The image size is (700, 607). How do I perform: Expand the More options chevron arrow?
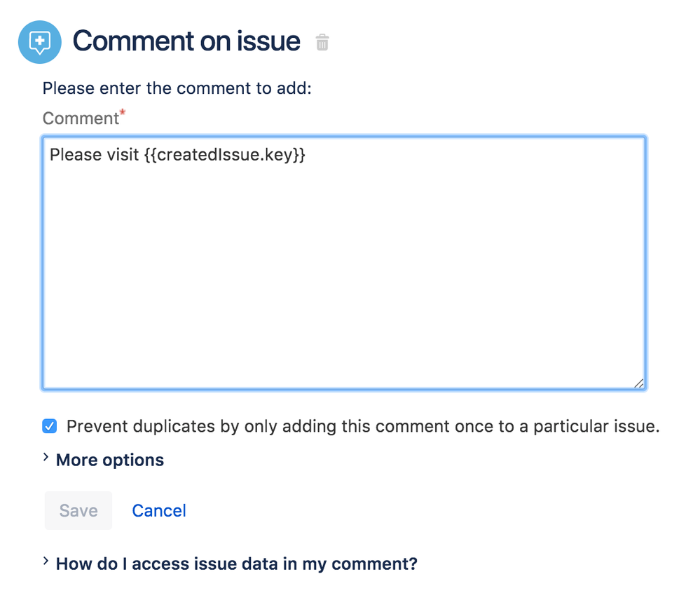[46, 458]
